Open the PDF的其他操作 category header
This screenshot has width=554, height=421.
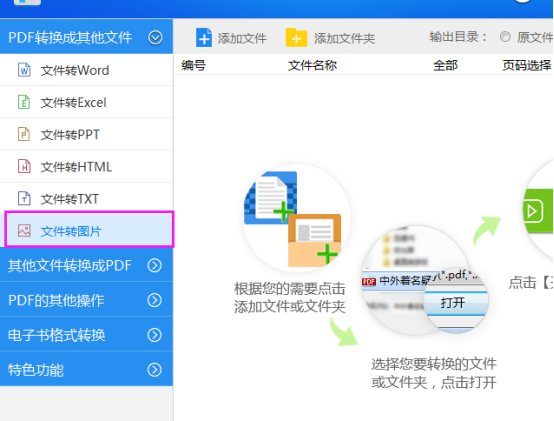[x=87, y=300]
